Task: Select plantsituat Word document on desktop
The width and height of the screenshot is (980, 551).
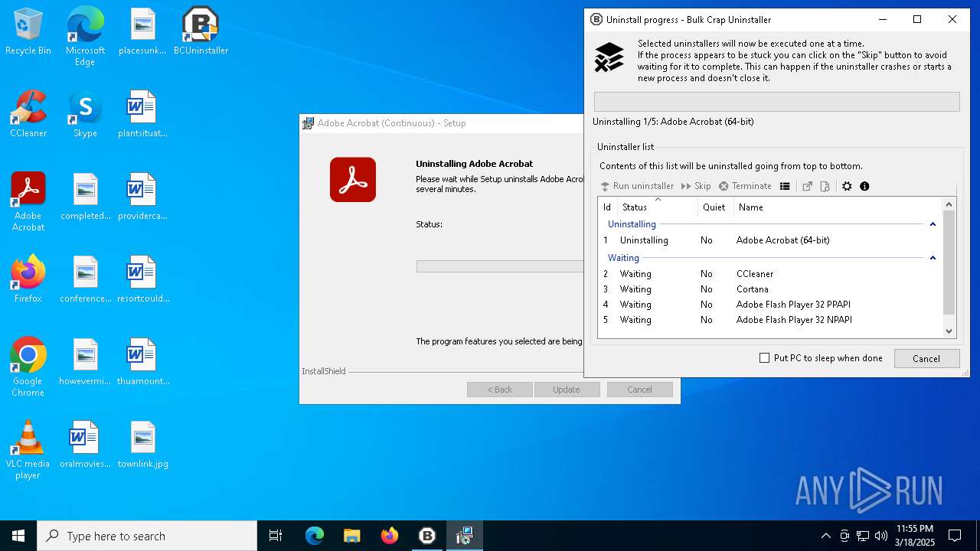Action: [x=142, y=114]
